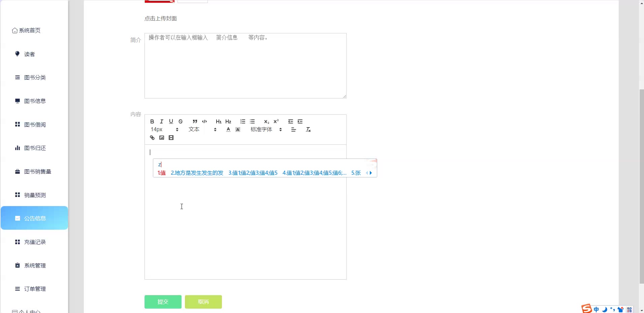Toggle bold formatting in the editor
The width and height of the screenshot is (644, 313).
[x=152, y=121]
